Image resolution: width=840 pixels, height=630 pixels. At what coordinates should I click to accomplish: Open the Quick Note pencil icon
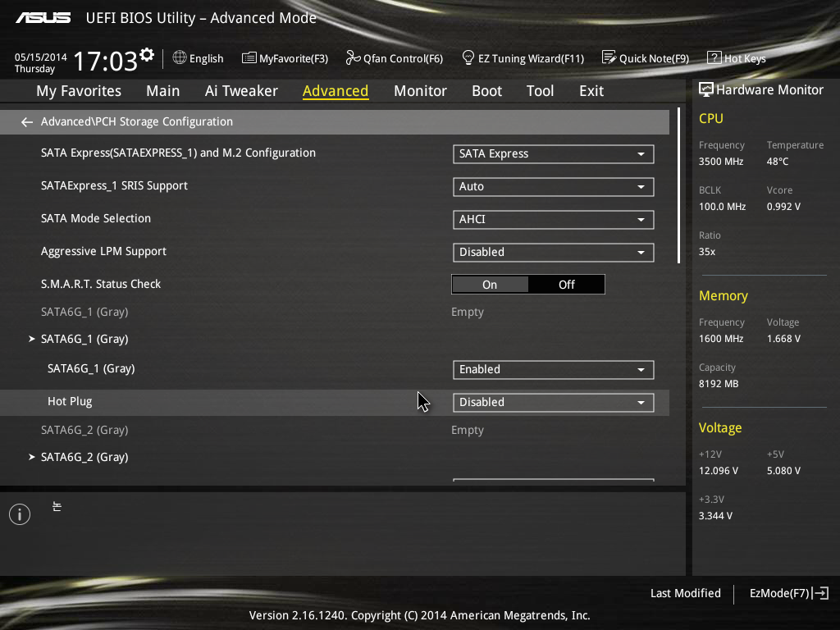coord(609,57)
